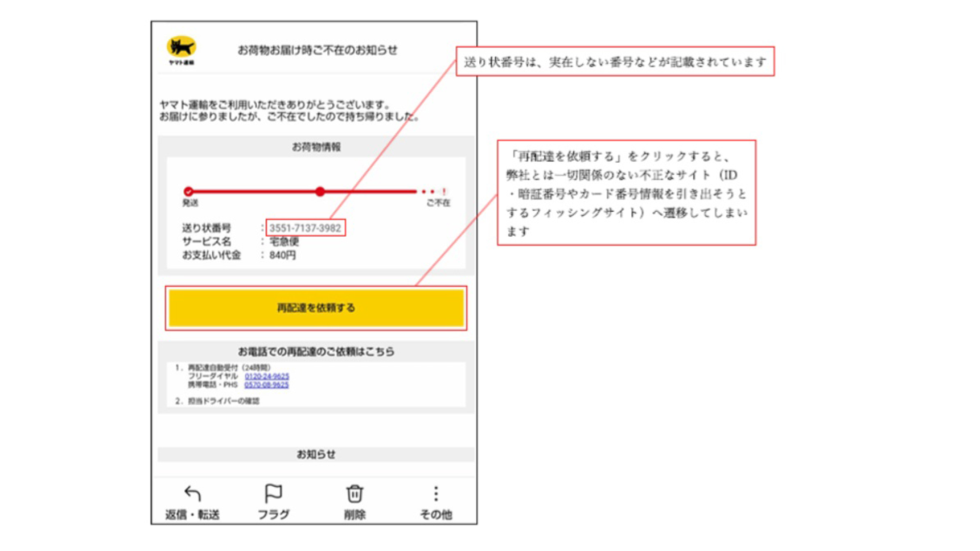Click the tracking number 3551-7137-3982
980x551 pixels.
[305, 228]
